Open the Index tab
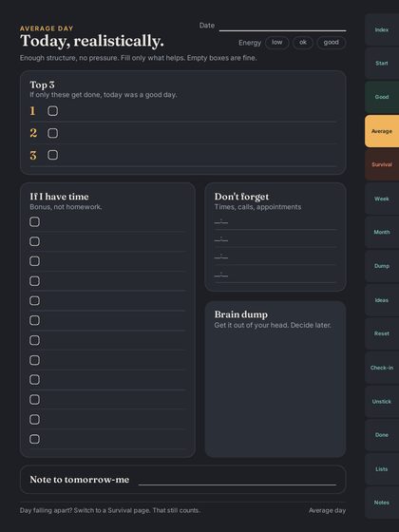This screenshot has width=399, height=532. pos(382,29)
